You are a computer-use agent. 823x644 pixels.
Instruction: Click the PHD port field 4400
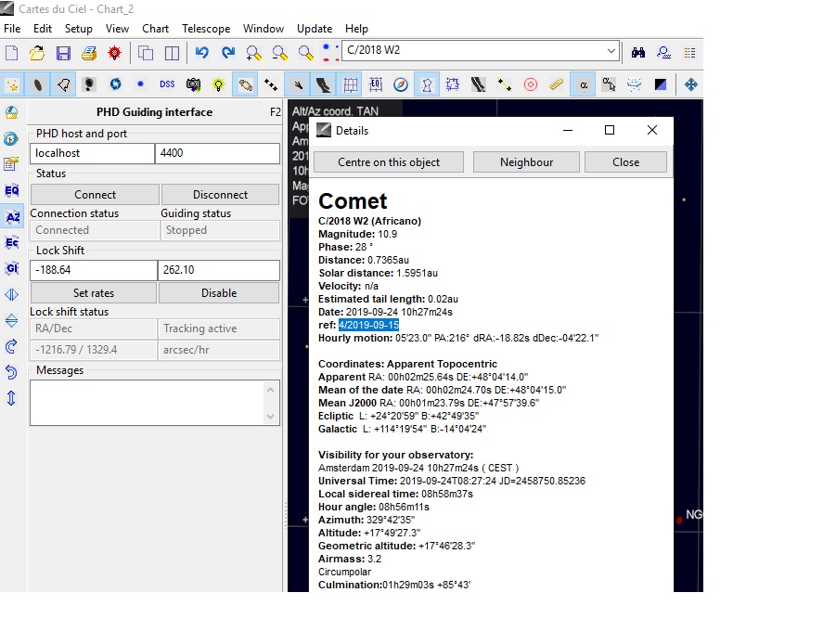click(217, 153)
